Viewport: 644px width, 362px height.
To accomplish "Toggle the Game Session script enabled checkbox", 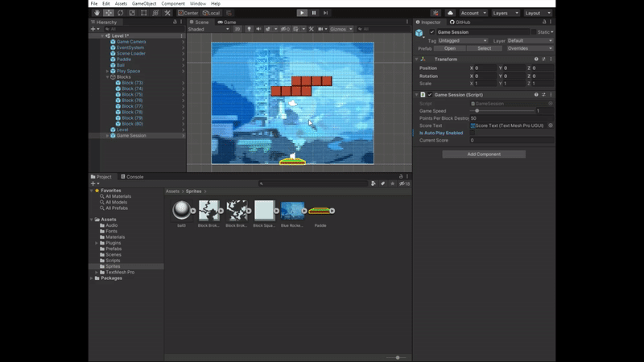I will (430, 94).
